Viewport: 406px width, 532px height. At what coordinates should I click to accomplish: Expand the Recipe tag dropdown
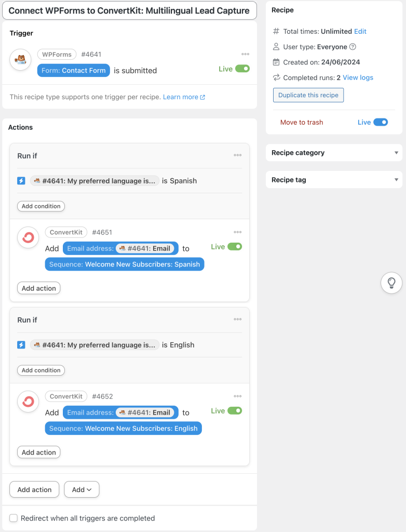[396, 180]
